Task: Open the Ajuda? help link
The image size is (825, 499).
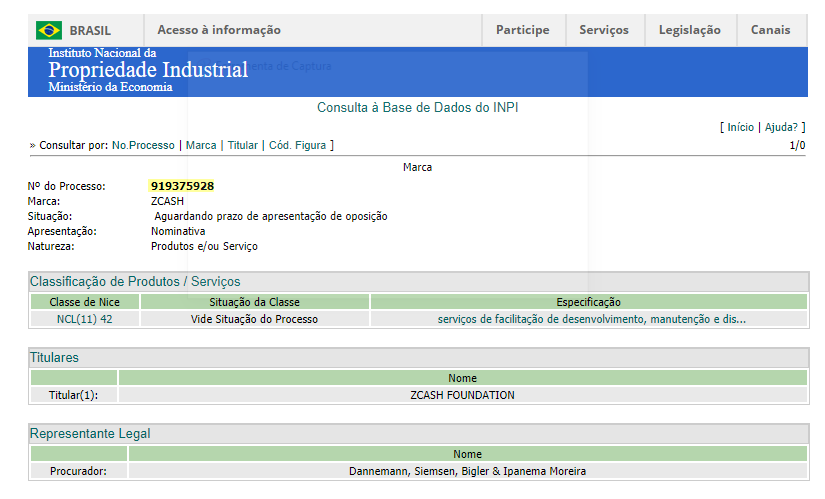Action: [781, 127]
